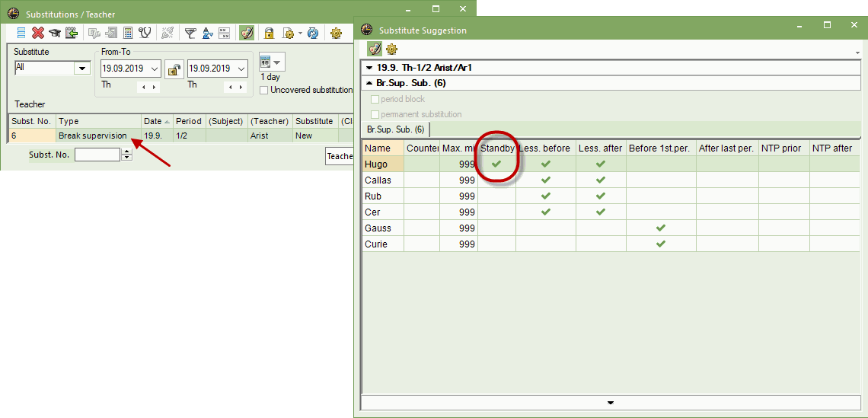Select Rub in the suggestion list

(383, 196)
